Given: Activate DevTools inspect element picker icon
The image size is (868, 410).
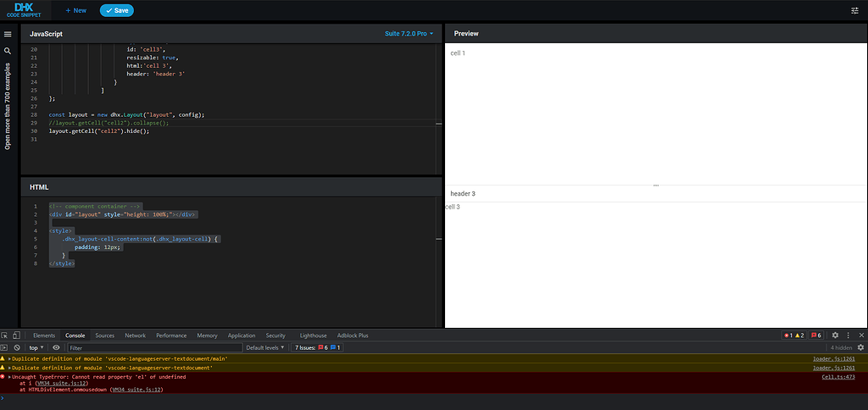Looking at the screenshot, I should pyautogui.click(x=4, y=335).
